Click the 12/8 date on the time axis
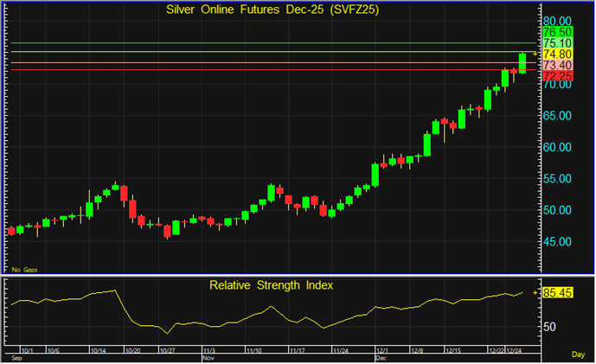This screenshot has height=364, width=596. click(x=417, y=350)
